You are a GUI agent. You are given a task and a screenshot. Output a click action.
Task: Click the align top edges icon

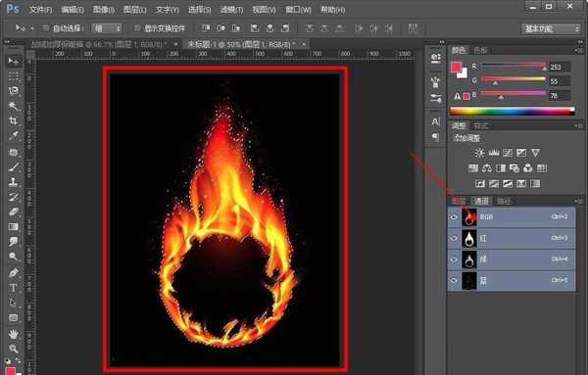206,28
